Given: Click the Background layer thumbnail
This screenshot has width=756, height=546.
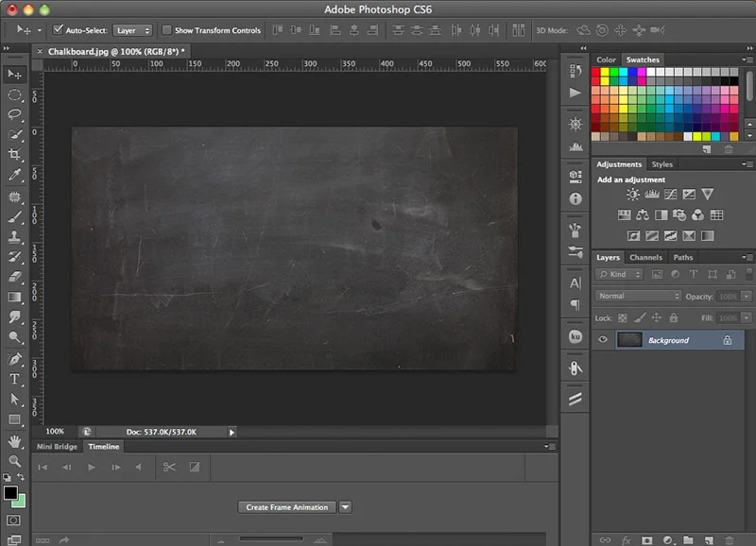Looking at the screenshot, I should pyautogui.click(x=629, y=339).
